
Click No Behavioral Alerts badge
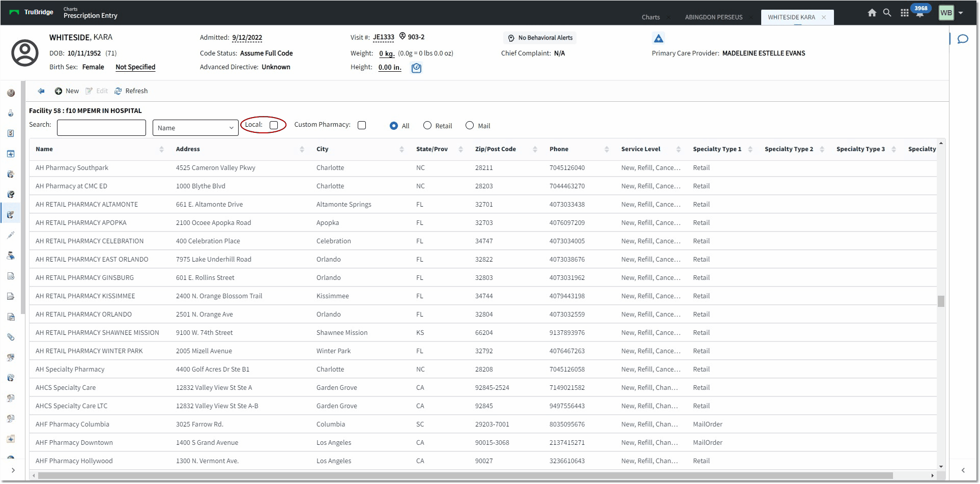click(540, 38)
